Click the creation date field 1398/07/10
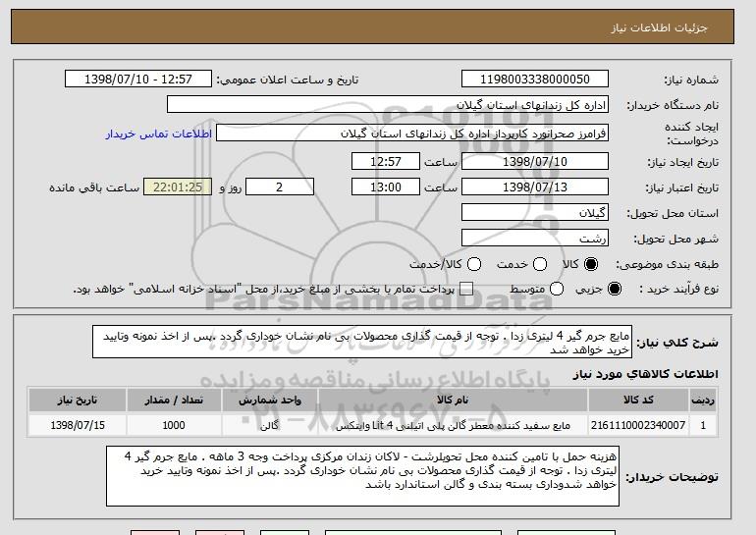Viewport: 756px width, 535px height. pos(535,161)
